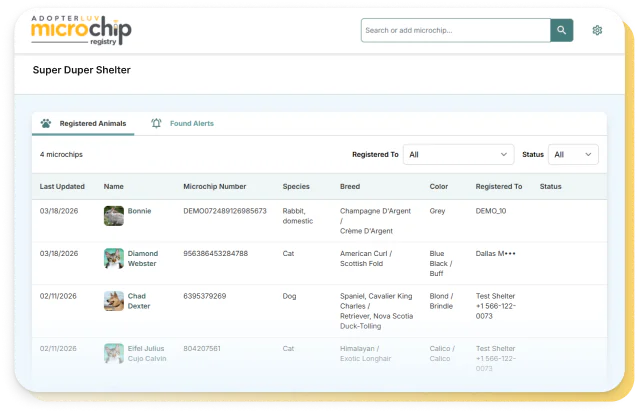This screenshot has width=640, height=413.
Task: Click Himalayan / Exotic Longhair breed cell
Action: (x=365, y=353)
